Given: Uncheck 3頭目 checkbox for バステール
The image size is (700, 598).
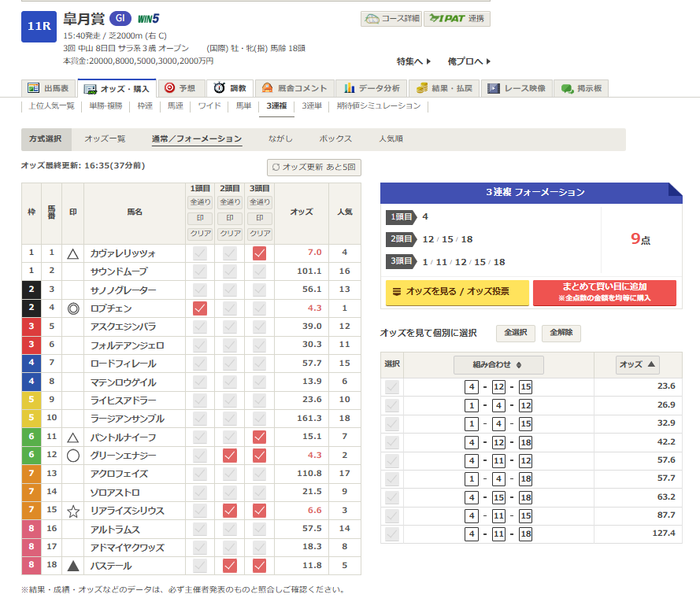Looking at the screenshot, I should pyautogui.click(x=259, y=566).
